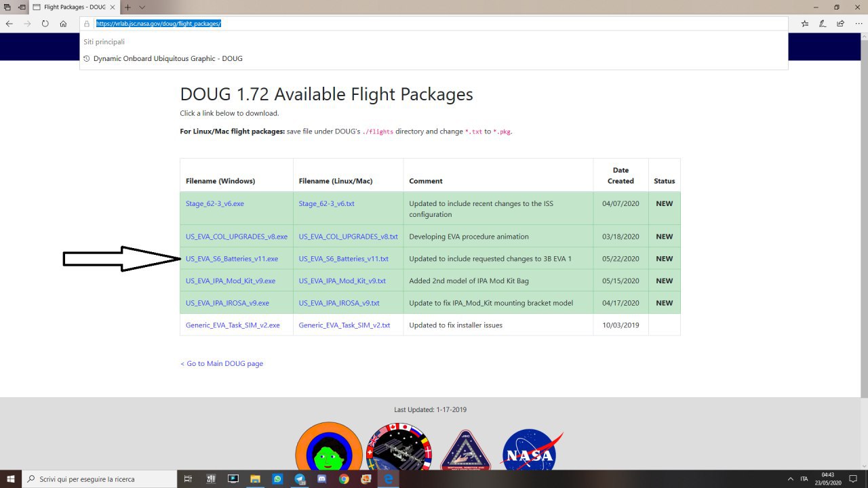The image size is (868, 488).
Task: Open the Go to Main DOUG page link
Action: pos(222,364)
